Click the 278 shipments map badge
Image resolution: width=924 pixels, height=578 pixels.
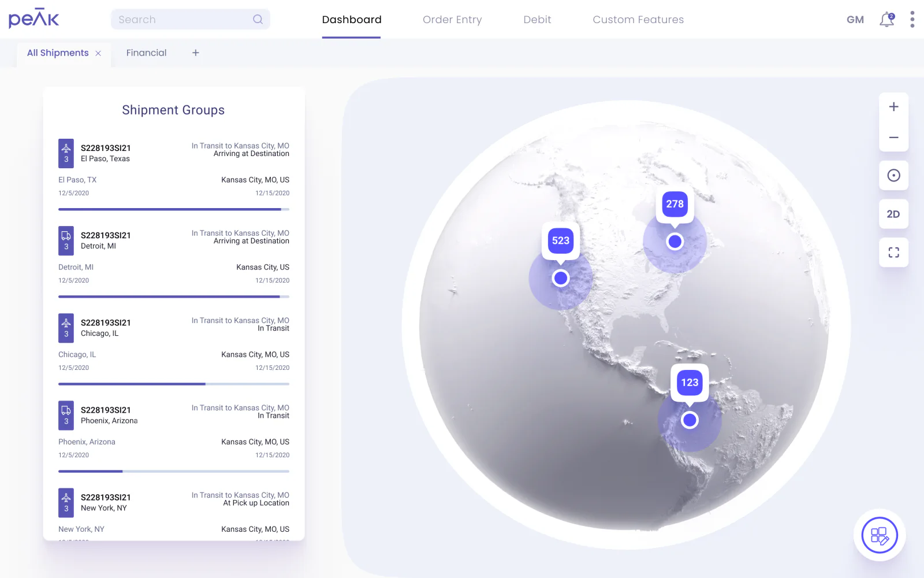[x=675, y=203]
